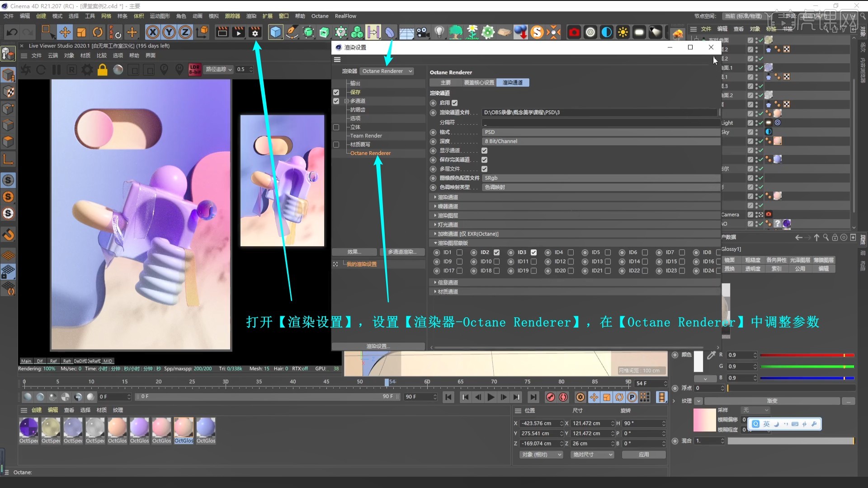The width and height of the screenshot is (868, 488).
Task: Click the 应用 button in coordinates panel
Action: 643,455
